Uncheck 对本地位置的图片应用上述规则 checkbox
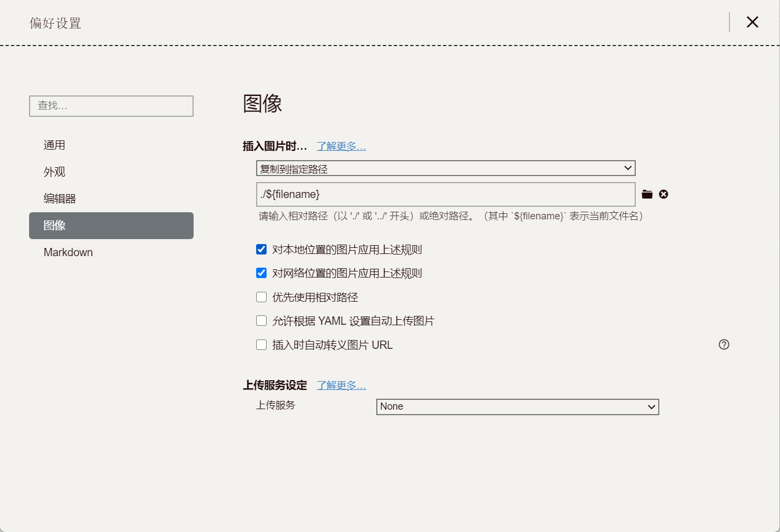 tap(262, 250)
